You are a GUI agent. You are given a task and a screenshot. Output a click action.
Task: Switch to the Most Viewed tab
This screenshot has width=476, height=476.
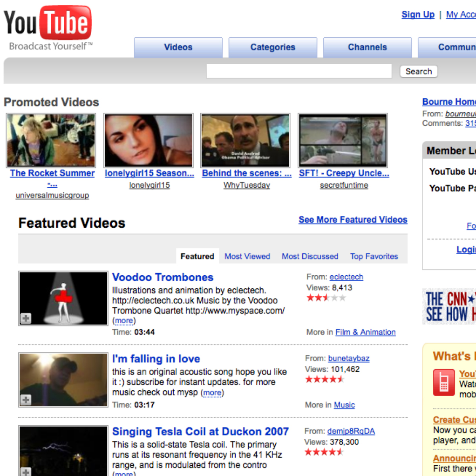pyautogui.click(x=247, y=256)
